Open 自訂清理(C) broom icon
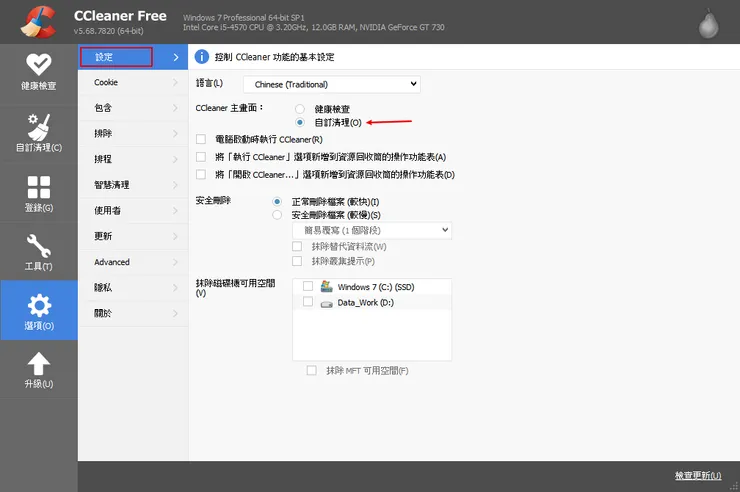740x492 pixels. pos(39,126)
